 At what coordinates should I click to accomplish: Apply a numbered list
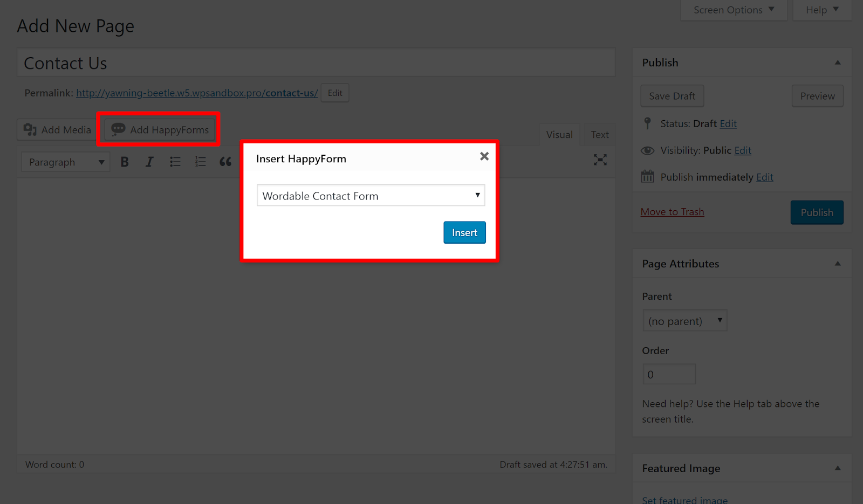tap(200, 161)
